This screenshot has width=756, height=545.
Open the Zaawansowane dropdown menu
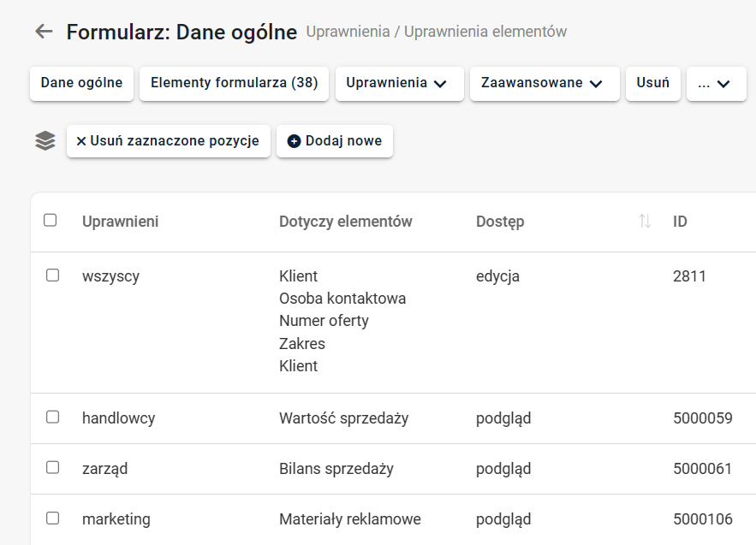(544, 84)
